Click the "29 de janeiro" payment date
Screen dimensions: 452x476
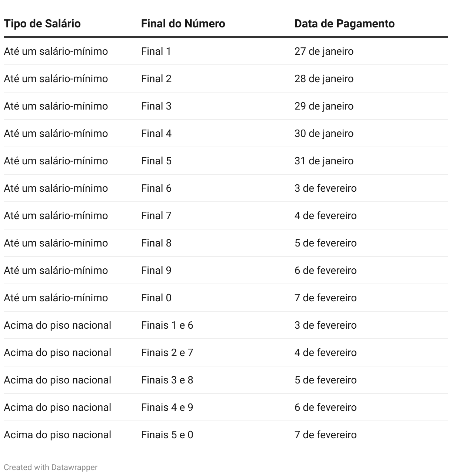pyautogui.click(x=324, y=106)
